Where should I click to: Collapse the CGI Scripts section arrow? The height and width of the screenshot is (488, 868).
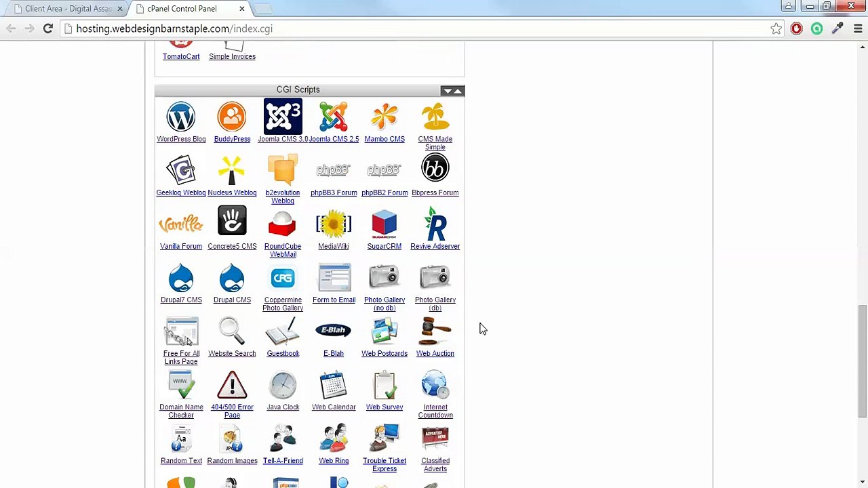[458, 91]
